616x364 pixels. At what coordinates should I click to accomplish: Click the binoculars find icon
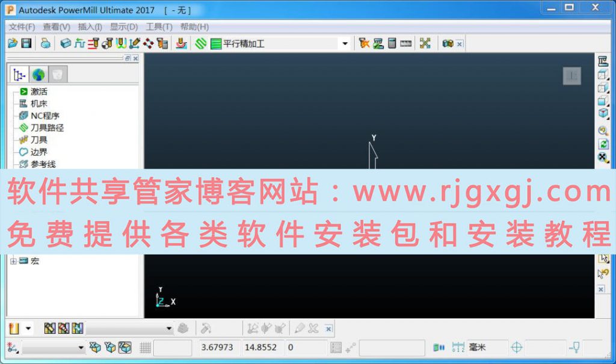pos(448,43)
